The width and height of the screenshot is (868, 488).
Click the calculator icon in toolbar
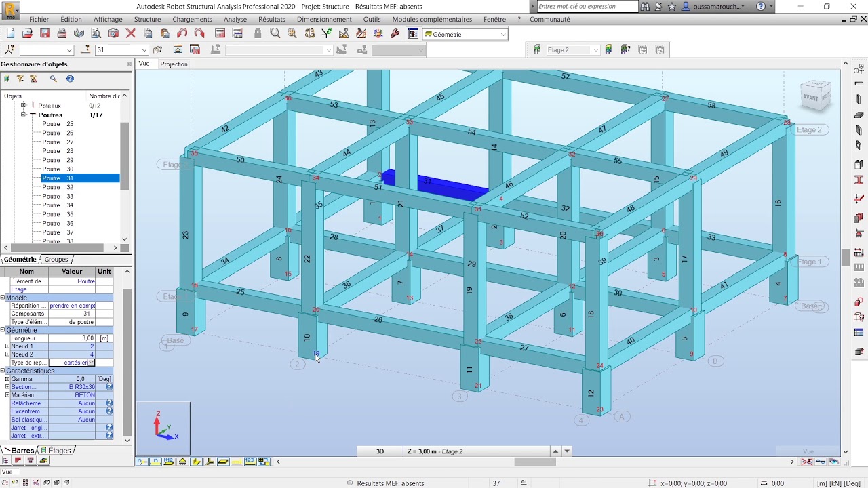[x=220, y=33]
